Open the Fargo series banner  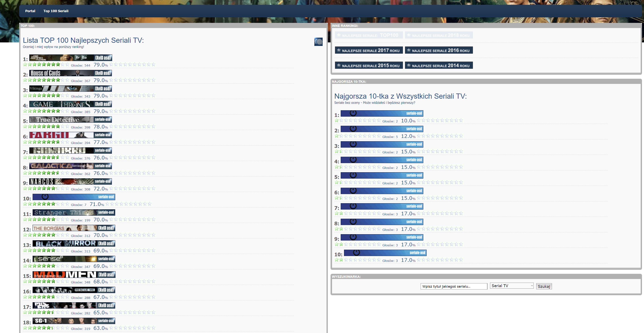tap(71, 135)
